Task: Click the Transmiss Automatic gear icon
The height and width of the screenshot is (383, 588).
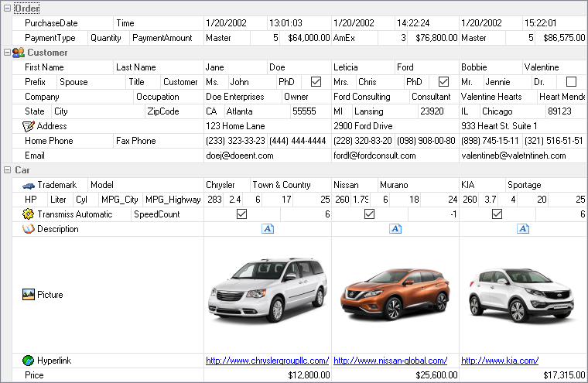Action: (x=29, y=214)
